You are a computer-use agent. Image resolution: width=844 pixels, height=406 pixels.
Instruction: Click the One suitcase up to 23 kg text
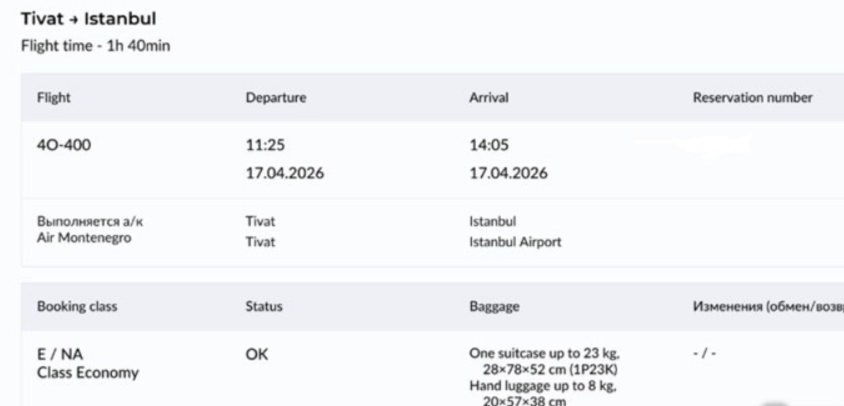[x=545, y=354]
